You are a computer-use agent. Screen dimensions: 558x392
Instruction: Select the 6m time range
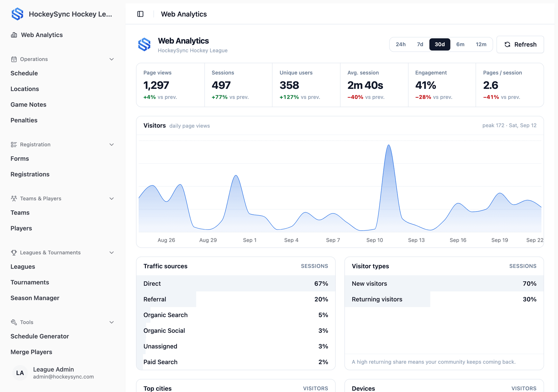click(460, 44)
